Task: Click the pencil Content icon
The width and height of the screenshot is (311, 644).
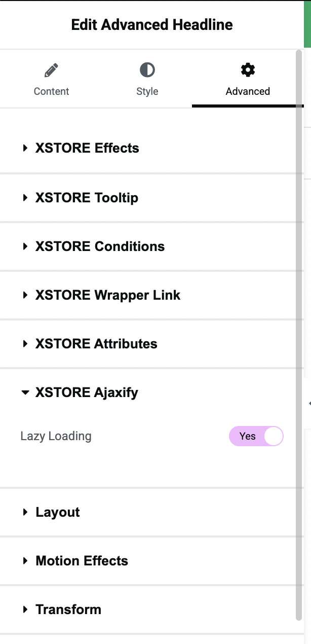Action: pyautogui.click(x=51, y=70)
